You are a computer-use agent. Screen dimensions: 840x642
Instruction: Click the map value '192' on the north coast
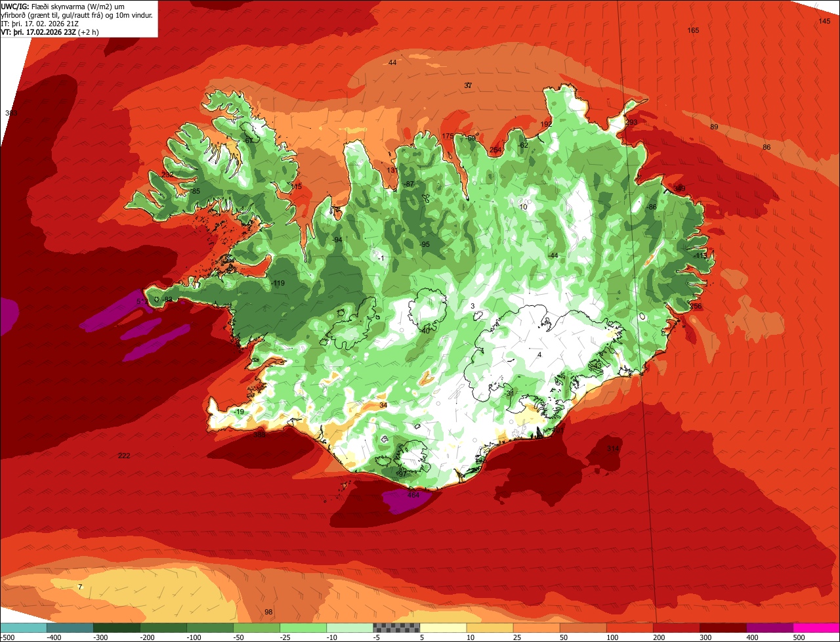point(546,124)
